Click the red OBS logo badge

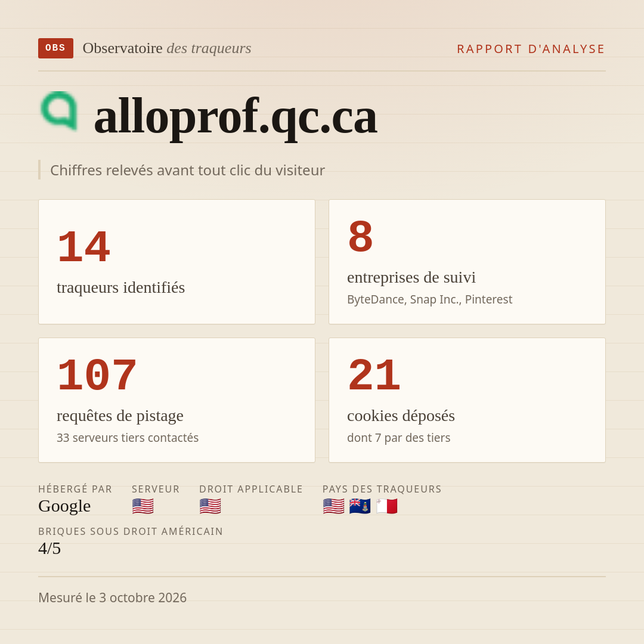[56, 48]
